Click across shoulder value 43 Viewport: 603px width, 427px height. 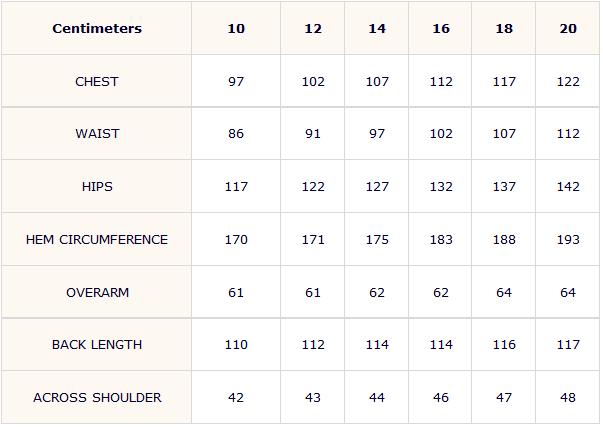pyautogui.click(x=313, y=398)
